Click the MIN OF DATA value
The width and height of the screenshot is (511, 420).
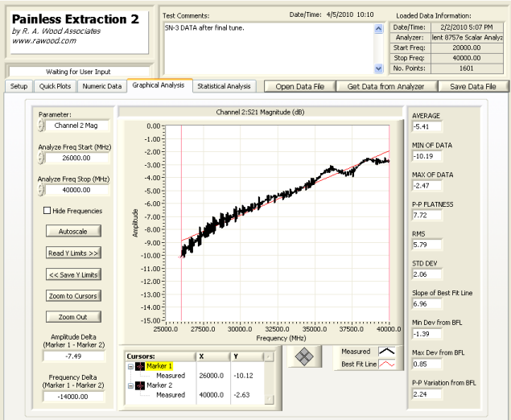(x=427, y=156)
